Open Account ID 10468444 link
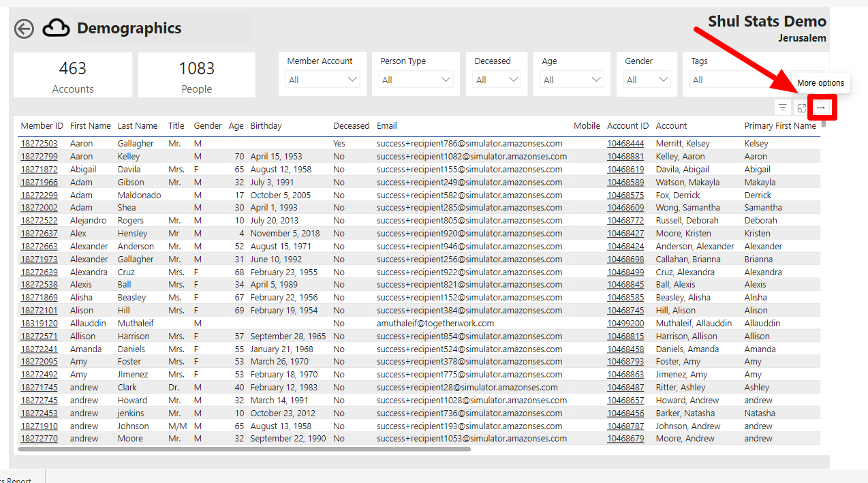868x483 pixels. 625,144
